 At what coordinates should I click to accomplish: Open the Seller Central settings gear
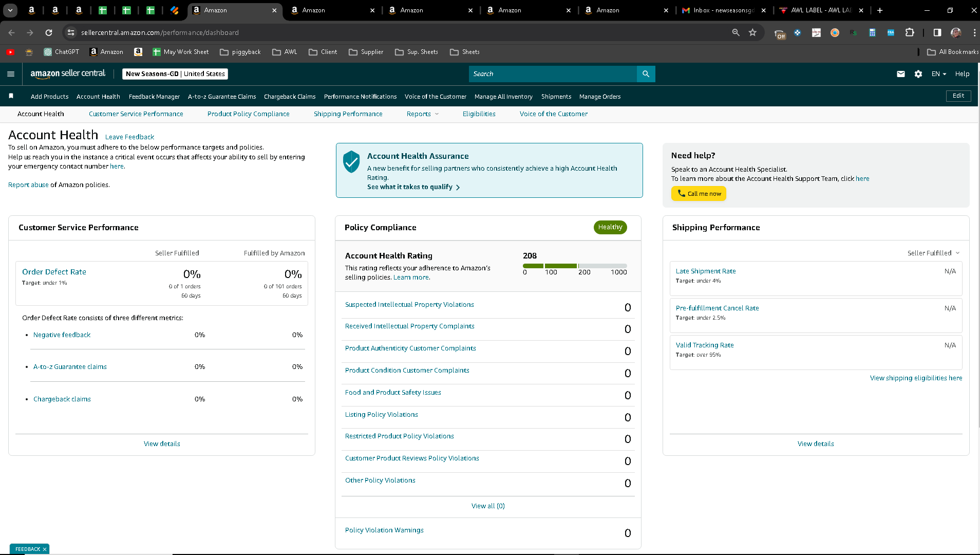(918, 74)
